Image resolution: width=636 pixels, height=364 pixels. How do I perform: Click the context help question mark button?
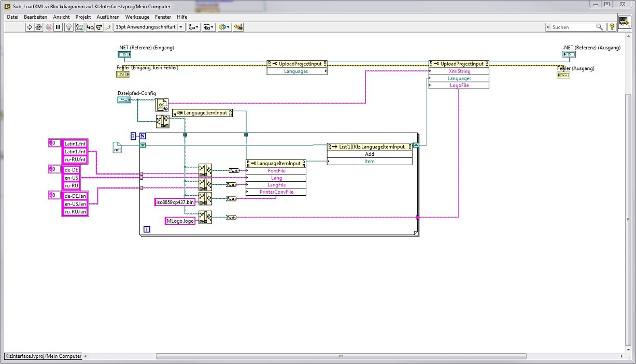[612, 27]
